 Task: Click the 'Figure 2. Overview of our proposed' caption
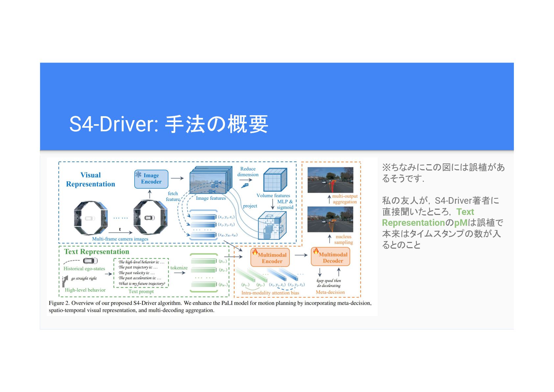(210, 306)
